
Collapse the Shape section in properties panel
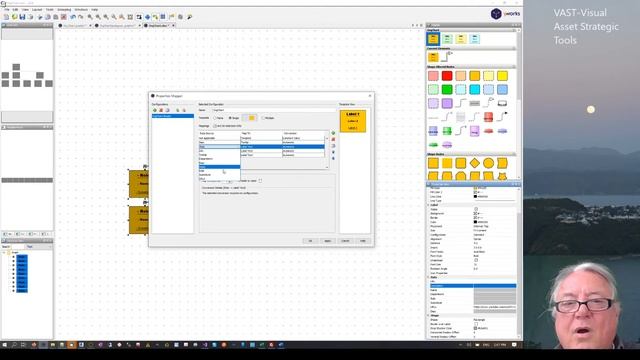coord(429,316)
